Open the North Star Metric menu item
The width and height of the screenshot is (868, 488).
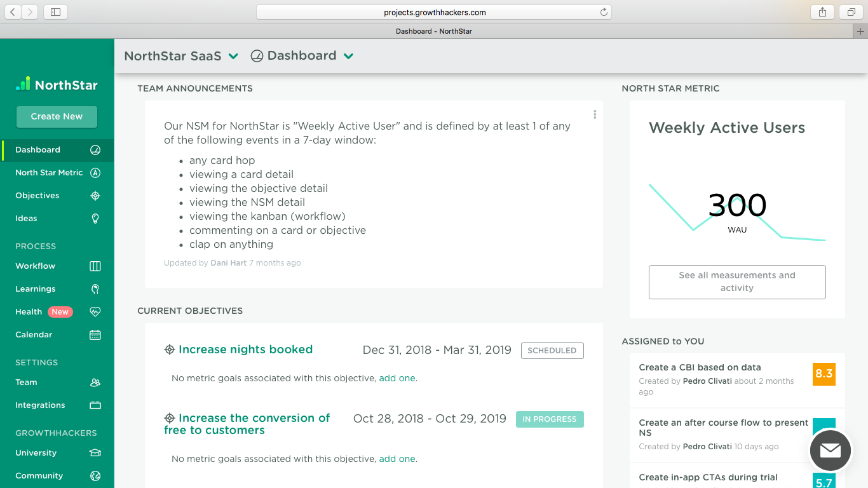49,173
